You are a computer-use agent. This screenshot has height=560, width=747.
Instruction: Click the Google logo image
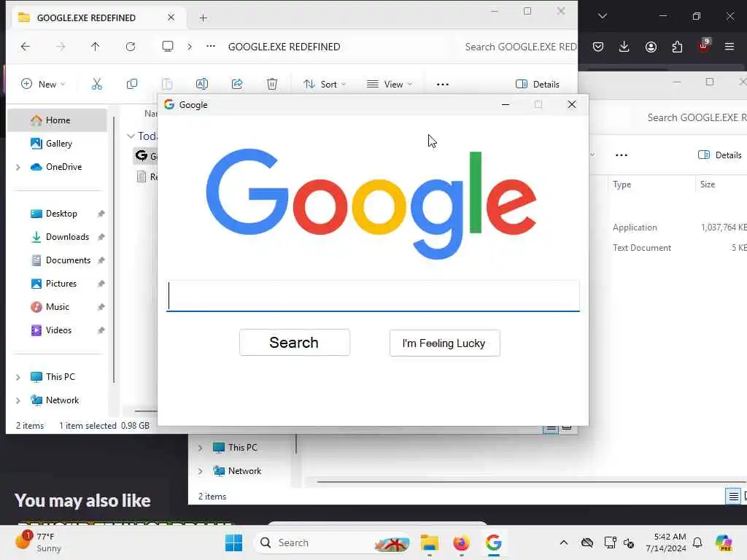point(371,205)
